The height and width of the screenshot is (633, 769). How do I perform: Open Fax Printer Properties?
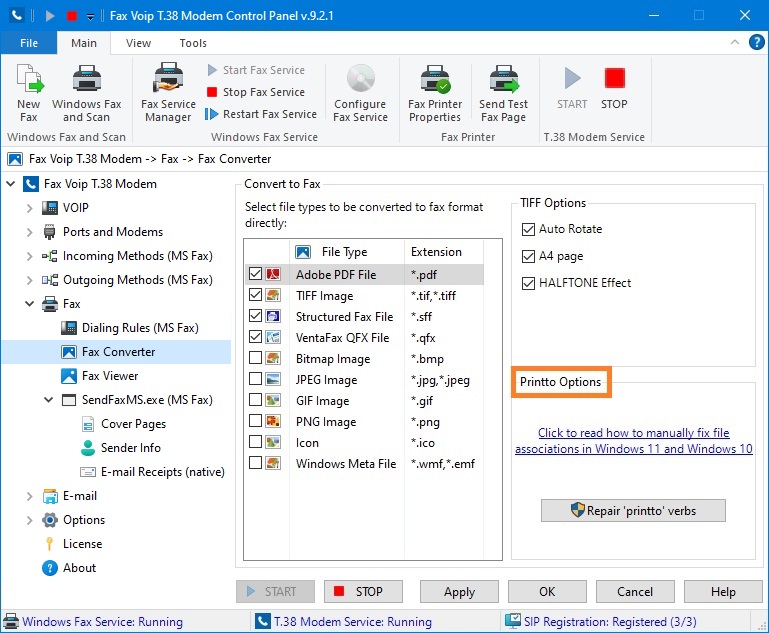point(435,93)
